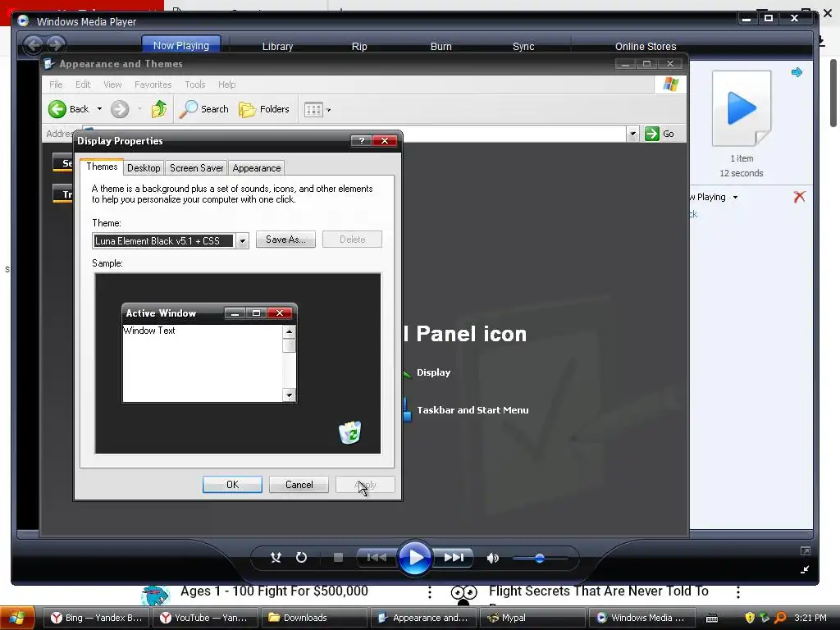This screenshot has width=840, height=630.
Task: Select the Themes tab in Display Properties
Action: pos(102,167)
